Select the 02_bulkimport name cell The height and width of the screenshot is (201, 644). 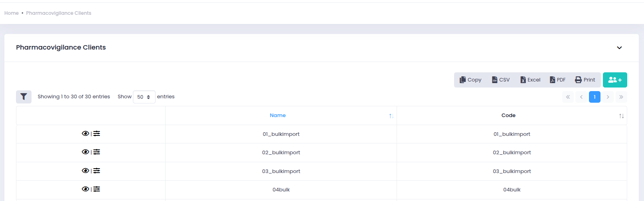point(281,152)
